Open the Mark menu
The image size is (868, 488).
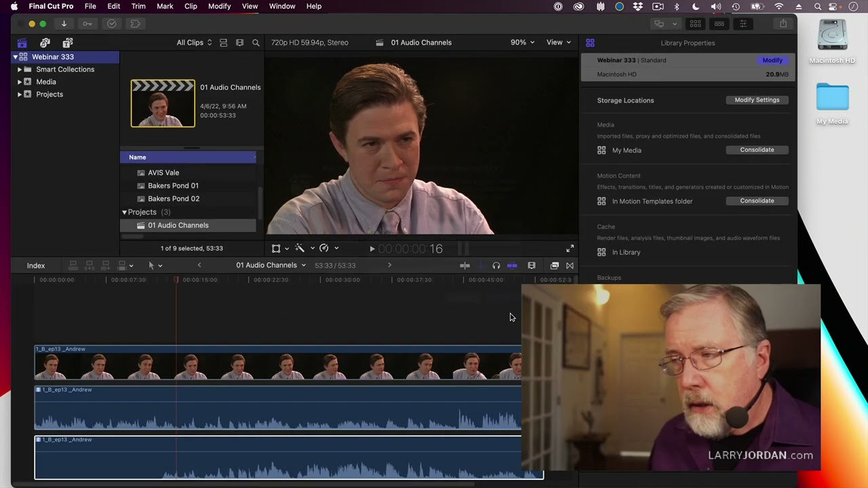[x=165, y=6]
